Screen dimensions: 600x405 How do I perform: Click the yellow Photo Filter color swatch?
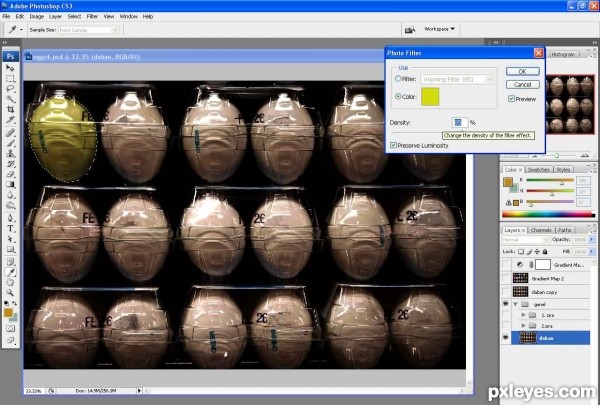[430, 96]
